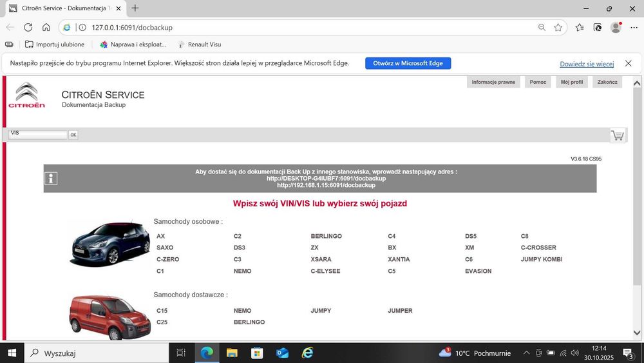Open the shopping cart icon
The width and height of the screenshot is (644, 363).
pyautogui.click(x=618, y=135)
